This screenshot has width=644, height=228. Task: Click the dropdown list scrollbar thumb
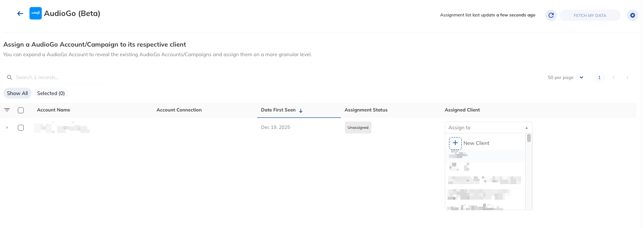tap(529, 138)
